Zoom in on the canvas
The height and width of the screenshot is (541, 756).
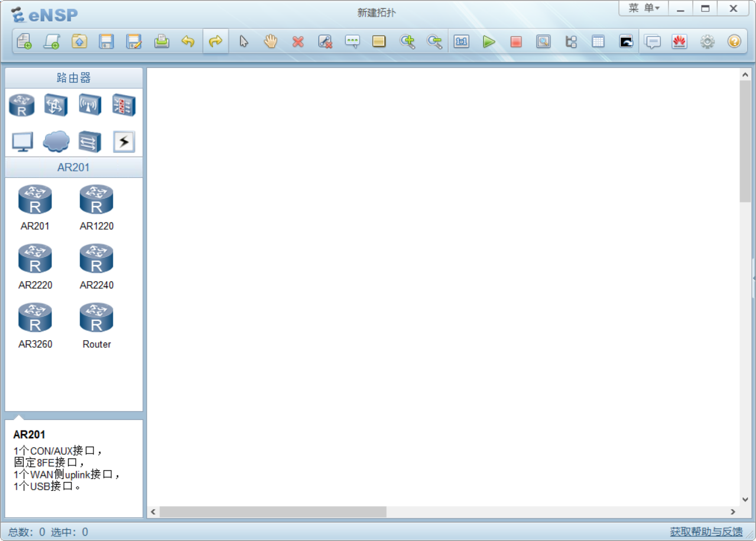click(x=407, y=42)
